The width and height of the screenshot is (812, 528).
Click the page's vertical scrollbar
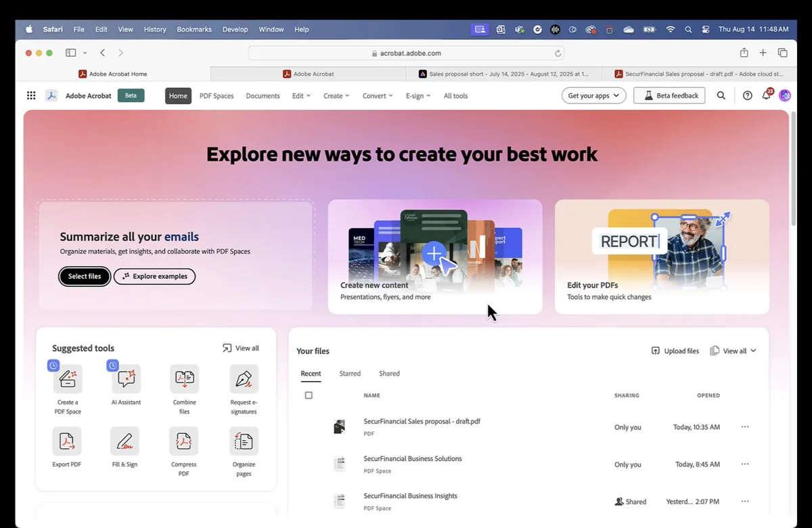pyautogui.click(x=793, y=169)
